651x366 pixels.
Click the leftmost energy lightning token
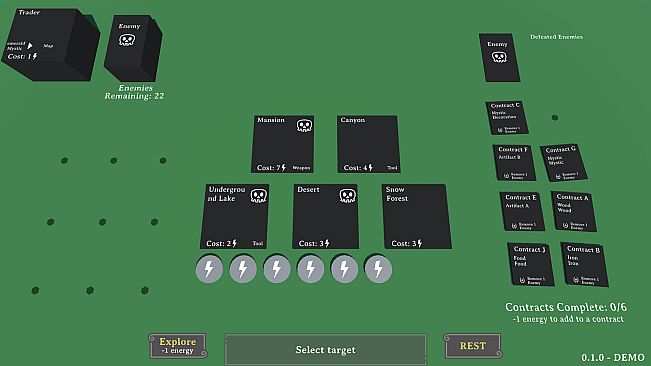pos(209,269)
